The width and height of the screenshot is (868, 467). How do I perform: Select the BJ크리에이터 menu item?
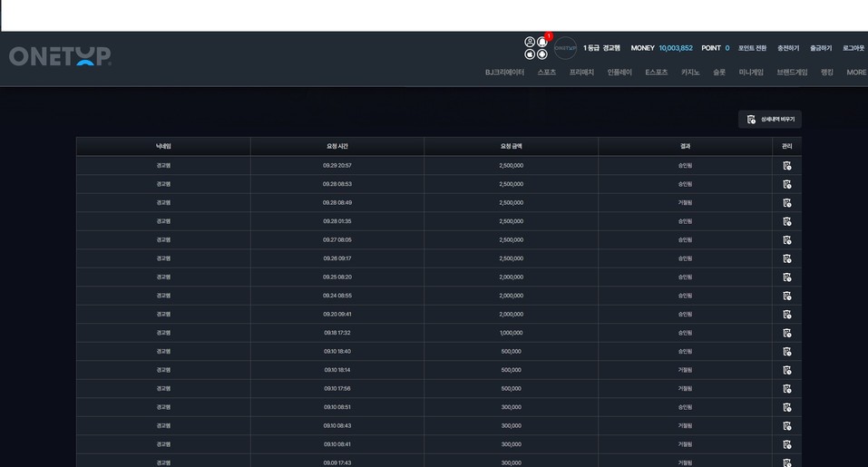(504, 73)
